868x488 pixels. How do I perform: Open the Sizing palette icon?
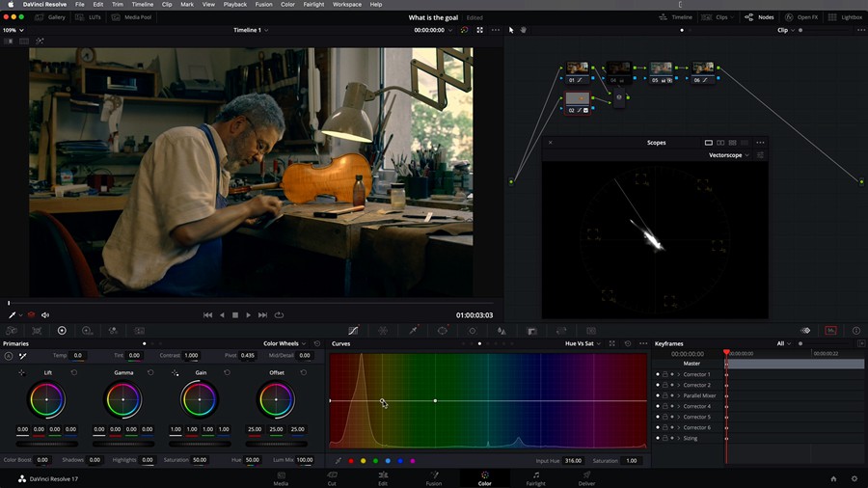point(561,331)
